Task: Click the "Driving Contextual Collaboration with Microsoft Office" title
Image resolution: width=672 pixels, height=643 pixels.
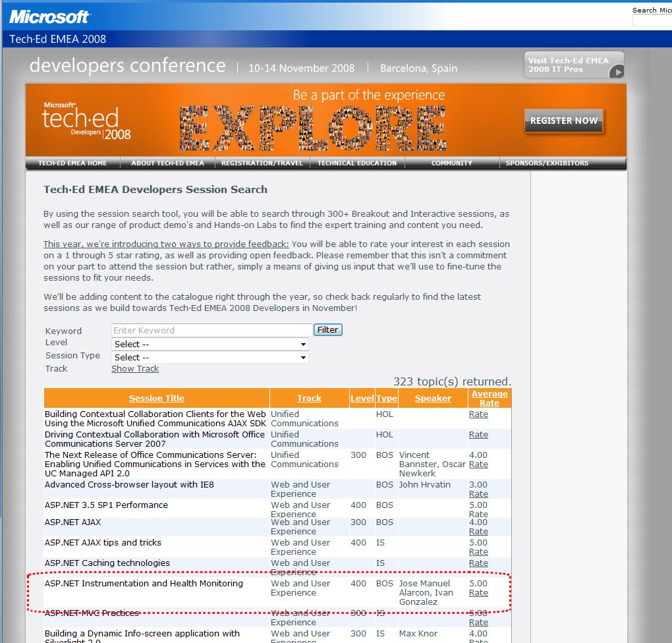Action: (x=155, y=439)
